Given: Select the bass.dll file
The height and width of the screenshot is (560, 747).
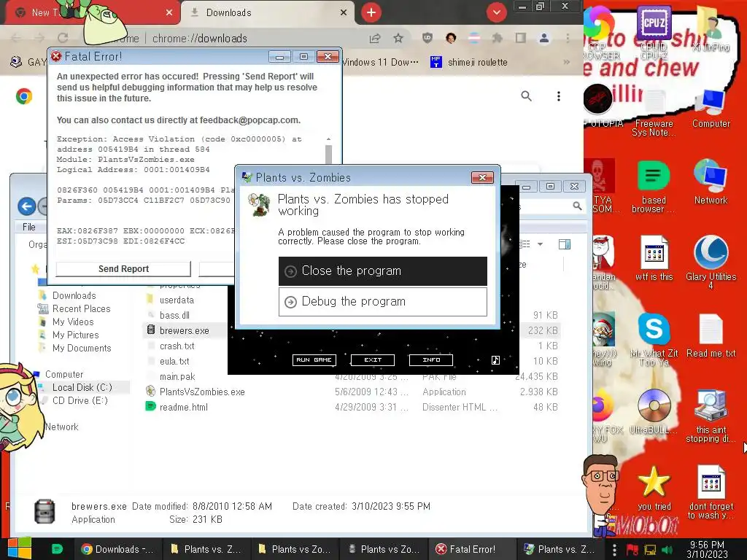Looking at the screenshot, I should [174, 315].
